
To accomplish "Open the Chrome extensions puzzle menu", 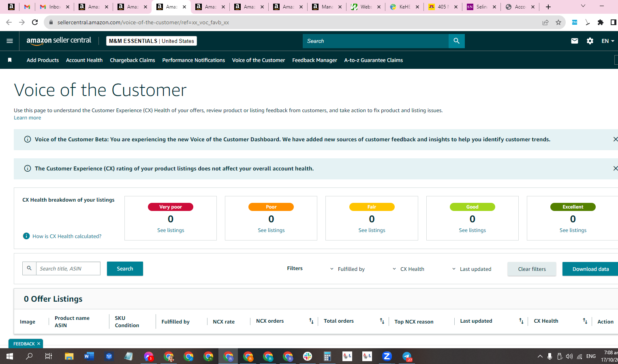I will [x=601, y=22].
